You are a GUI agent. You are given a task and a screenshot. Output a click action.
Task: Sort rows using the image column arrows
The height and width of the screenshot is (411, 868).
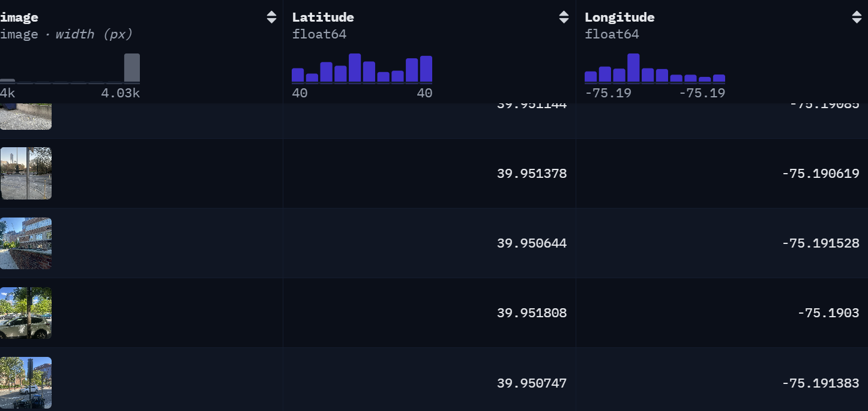tap(271, 17)
